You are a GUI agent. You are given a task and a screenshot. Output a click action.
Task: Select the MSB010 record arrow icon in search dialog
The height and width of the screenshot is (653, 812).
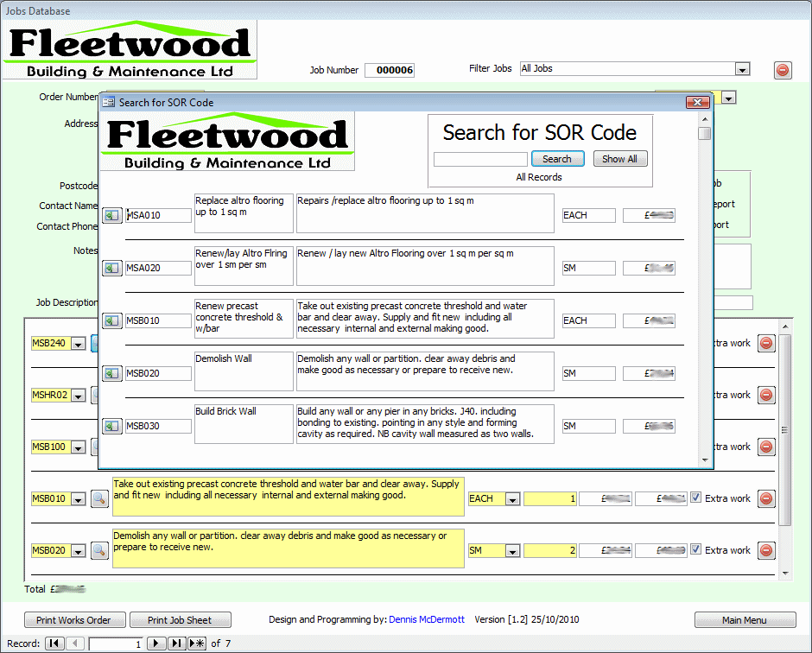(111, 320)
